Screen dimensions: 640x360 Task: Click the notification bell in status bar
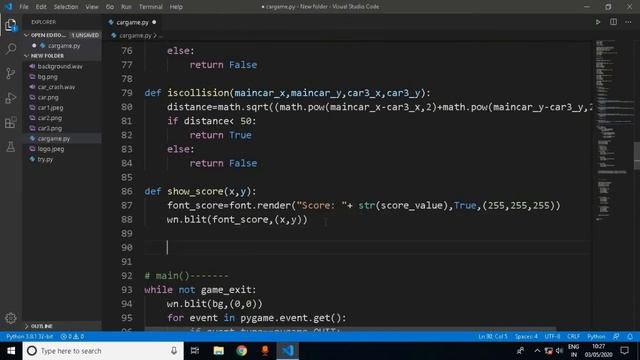[x=630, y=336]
